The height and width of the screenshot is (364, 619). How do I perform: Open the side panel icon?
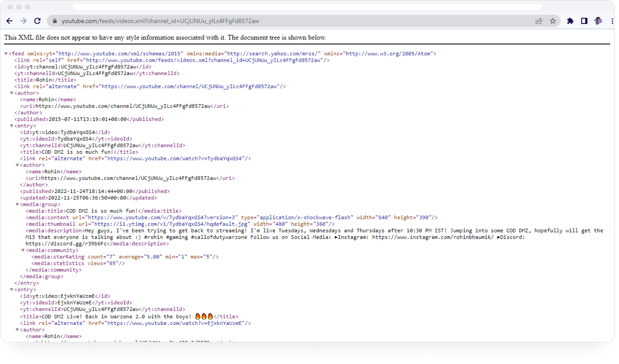tap(584, 21)
